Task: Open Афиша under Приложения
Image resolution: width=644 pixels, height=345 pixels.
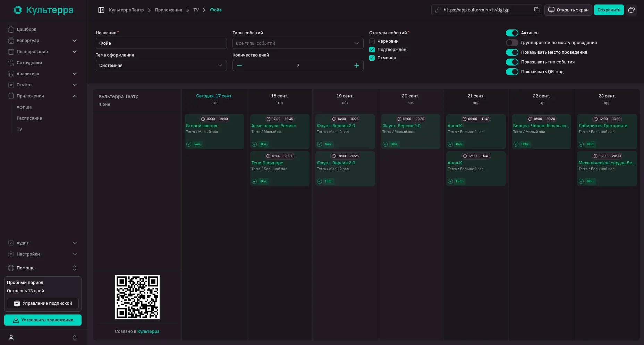Action: [x=24, y=107]
